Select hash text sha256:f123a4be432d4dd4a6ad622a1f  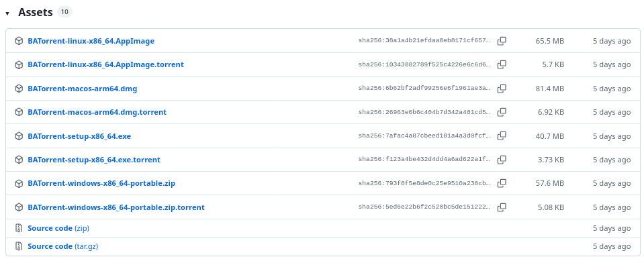click(424, 160)
